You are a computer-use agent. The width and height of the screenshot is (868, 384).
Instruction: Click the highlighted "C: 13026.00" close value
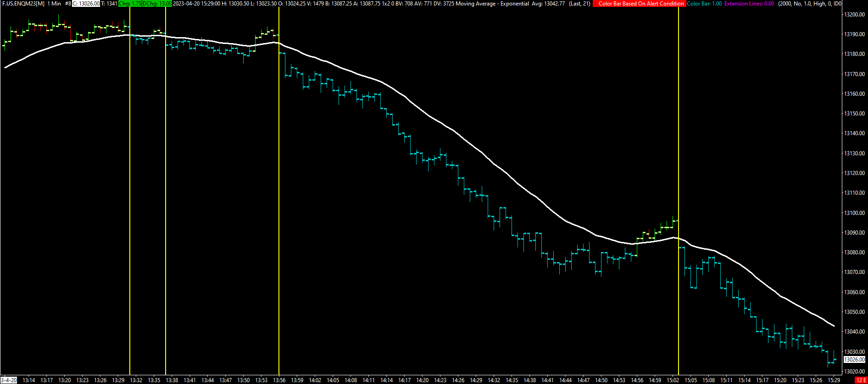86,4
